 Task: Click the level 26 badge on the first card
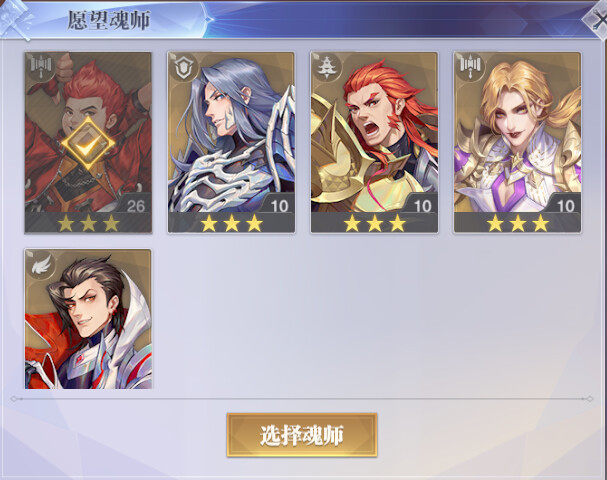point(135,206)
